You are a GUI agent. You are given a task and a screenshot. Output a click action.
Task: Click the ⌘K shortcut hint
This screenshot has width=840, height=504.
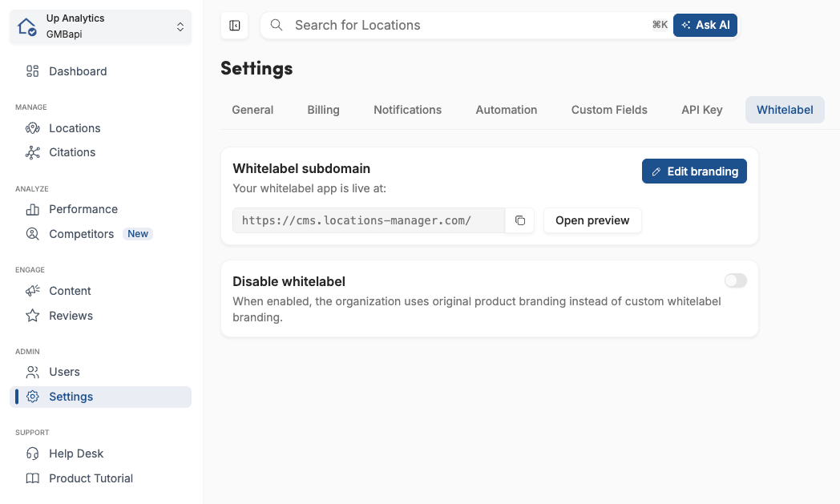coord(660,25)
